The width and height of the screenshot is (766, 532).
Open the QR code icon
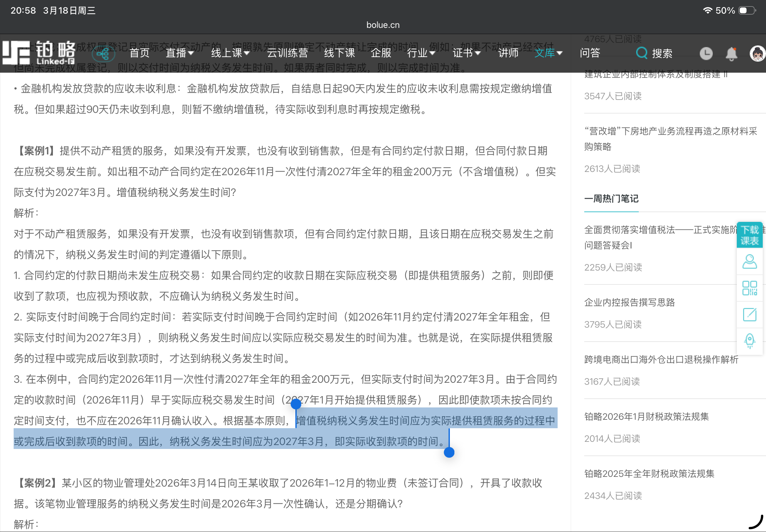[749, 288]
